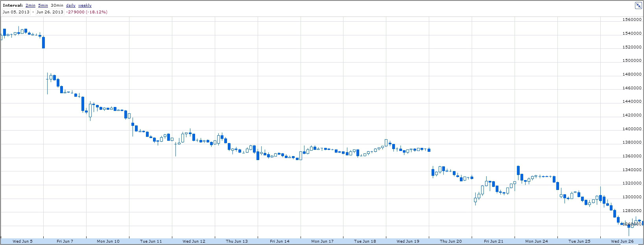
Task: Click the 'Mon Jun 10' axis label
Action: point(108,241)
